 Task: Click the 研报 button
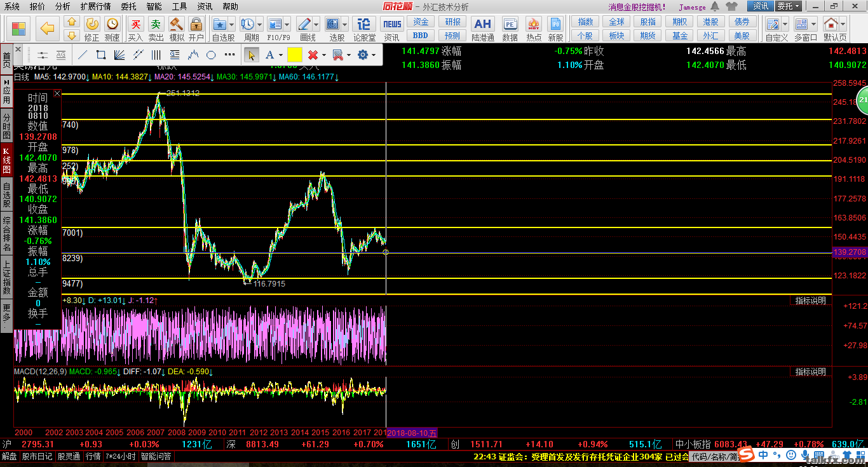(x=452, y=22)
